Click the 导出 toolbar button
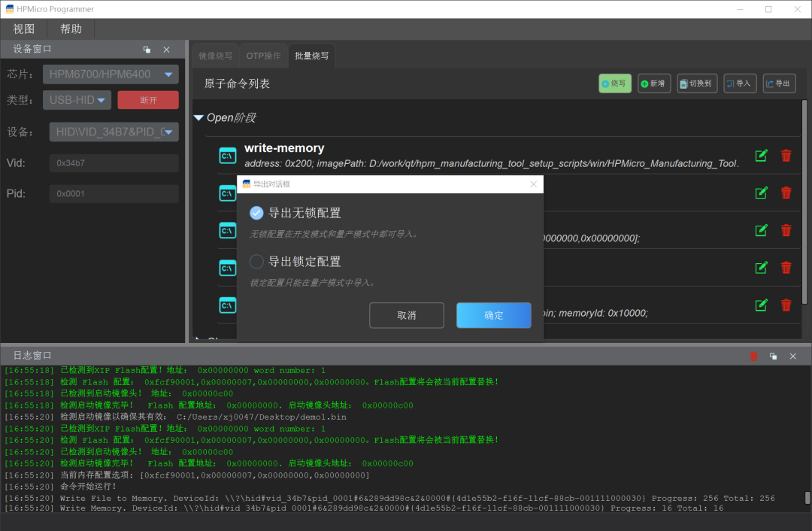The image size is (812, 531). 779,83
